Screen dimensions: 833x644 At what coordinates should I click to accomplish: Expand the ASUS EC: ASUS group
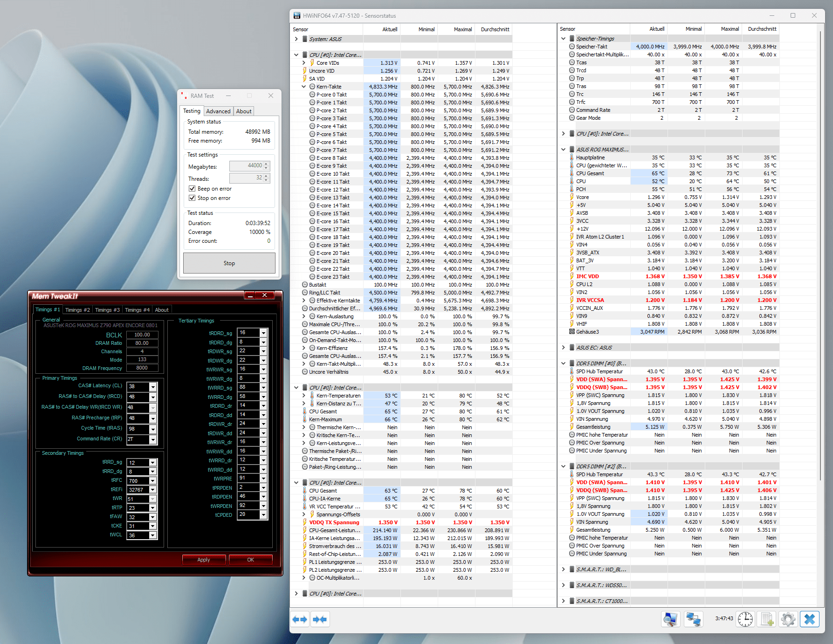(x=563, y=348)
